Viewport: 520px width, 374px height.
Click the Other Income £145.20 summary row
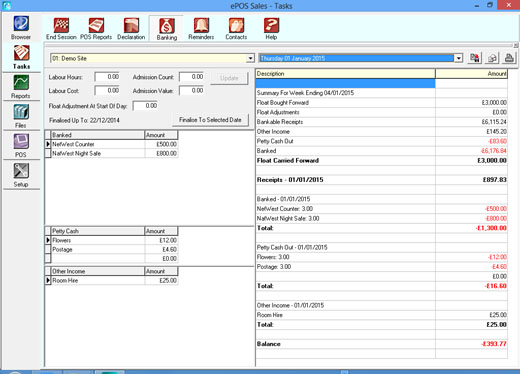pyautogui.click(x=382, y=132)
